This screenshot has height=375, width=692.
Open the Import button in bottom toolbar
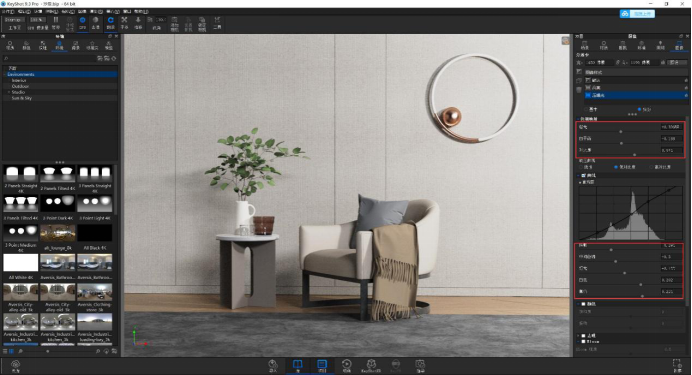[x=273, y=366]
